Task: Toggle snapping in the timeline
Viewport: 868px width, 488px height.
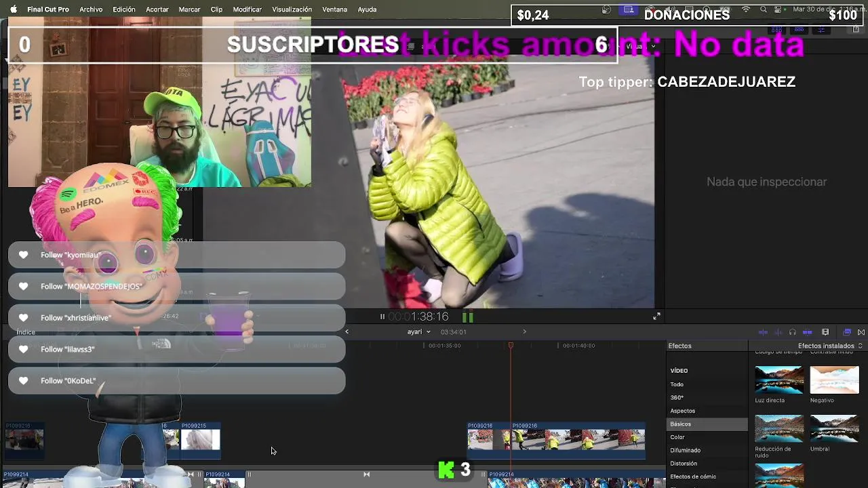Action: [807, 332]
